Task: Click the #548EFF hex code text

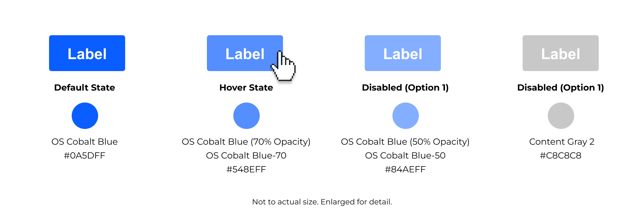Action: point(246,169)
